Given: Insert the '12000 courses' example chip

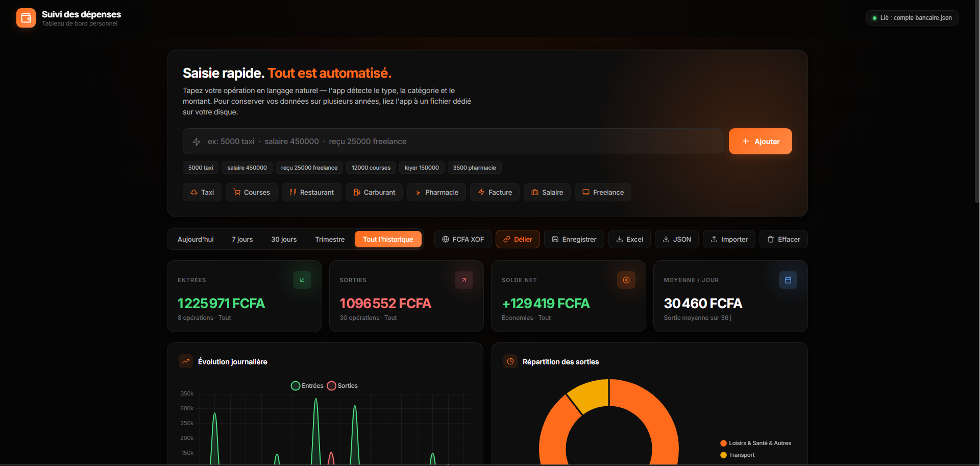Looking at the screenshot, I should [x=371, y=168].
